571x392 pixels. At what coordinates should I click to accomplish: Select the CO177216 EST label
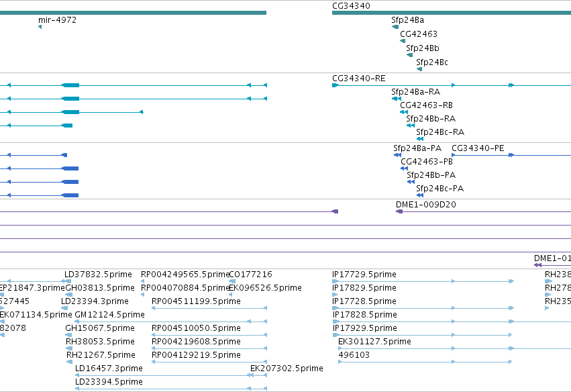(x=250, y=275)
